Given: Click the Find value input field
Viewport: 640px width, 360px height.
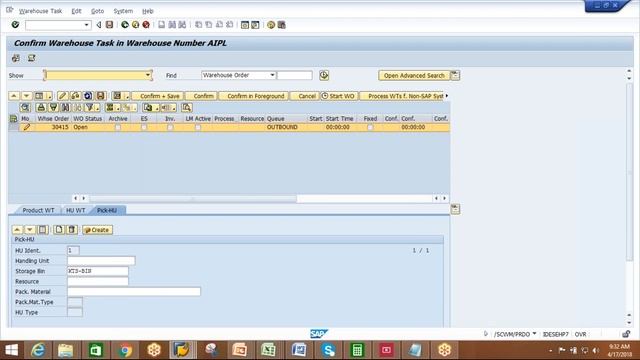Looking at the screenshot, I should 294,75.
